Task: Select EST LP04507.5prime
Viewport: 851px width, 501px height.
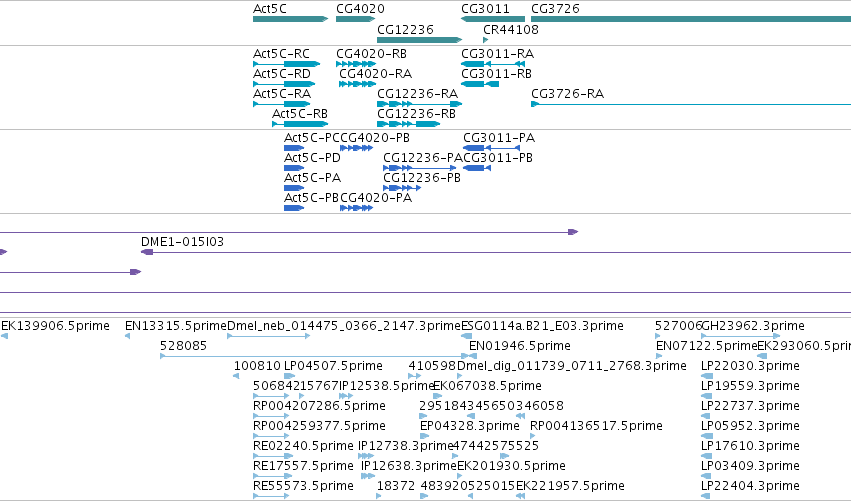Action: point(289,377)
